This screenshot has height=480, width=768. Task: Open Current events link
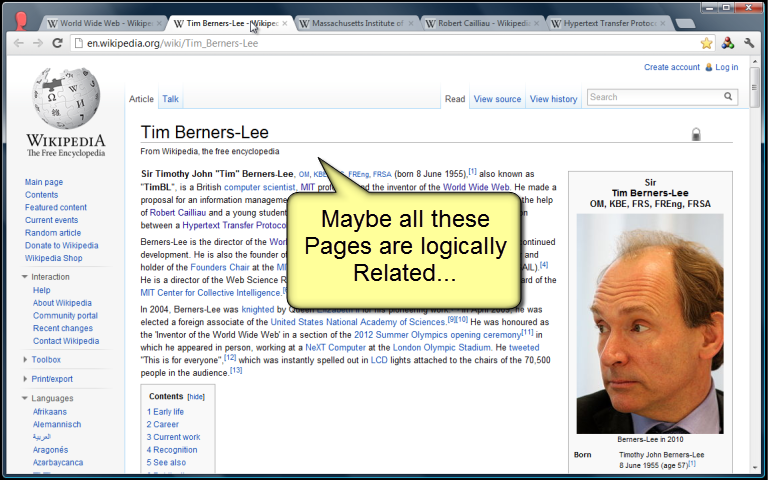click(x=51, y=220)
